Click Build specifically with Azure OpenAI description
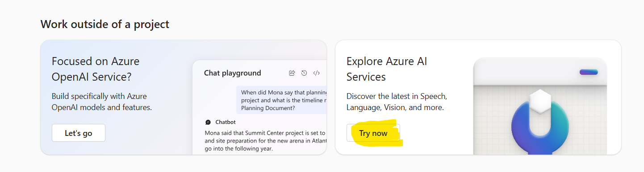The width and height of the screenshot is (644, 172). pyautogui.click(x=102, y=102)
